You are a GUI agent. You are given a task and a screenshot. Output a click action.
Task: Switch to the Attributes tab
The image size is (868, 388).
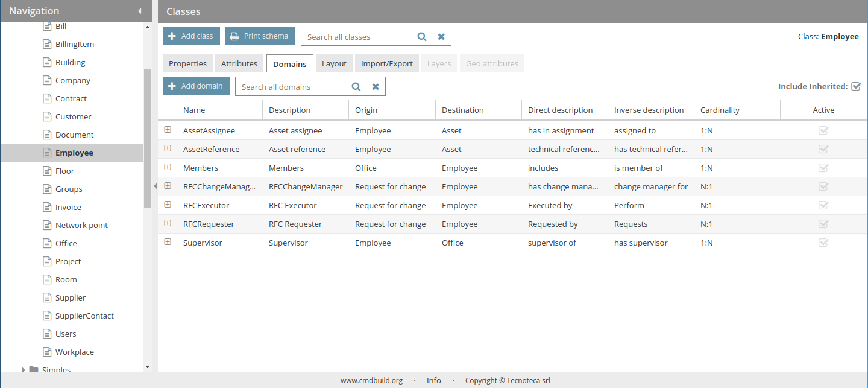point(239,63)
